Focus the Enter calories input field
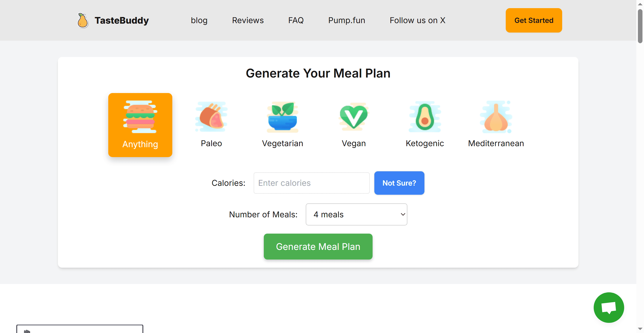 click(311, 183)
